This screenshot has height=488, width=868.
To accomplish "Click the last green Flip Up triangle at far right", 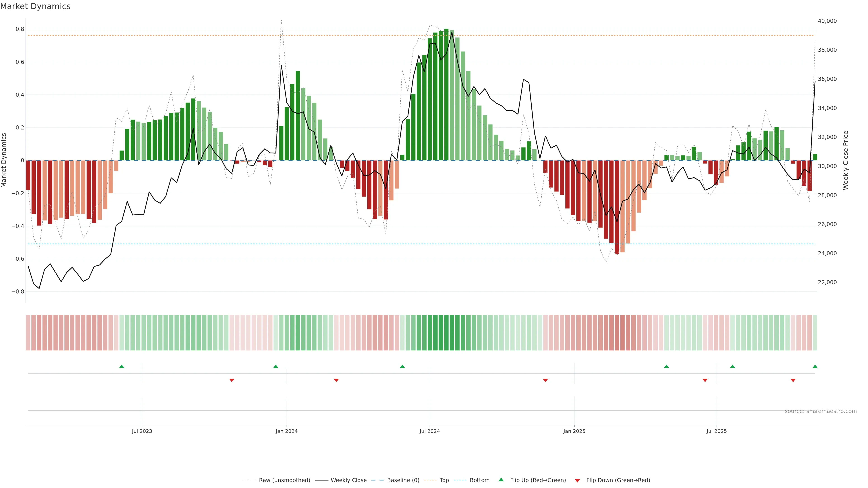I will click(x=815, y=366).
